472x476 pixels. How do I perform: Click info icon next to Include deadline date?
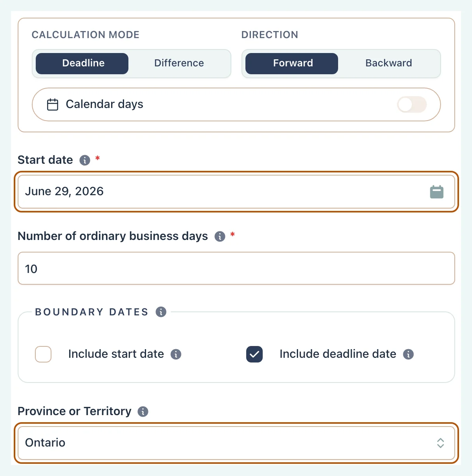(408, 354)
